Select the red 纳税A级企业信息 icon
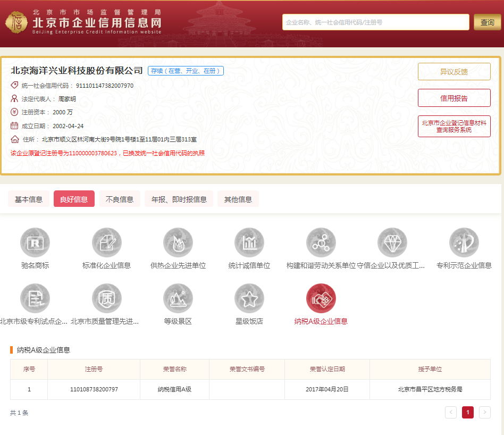This screenshot has height=435, width=504. pyautogui.click(x=321, y=298)
